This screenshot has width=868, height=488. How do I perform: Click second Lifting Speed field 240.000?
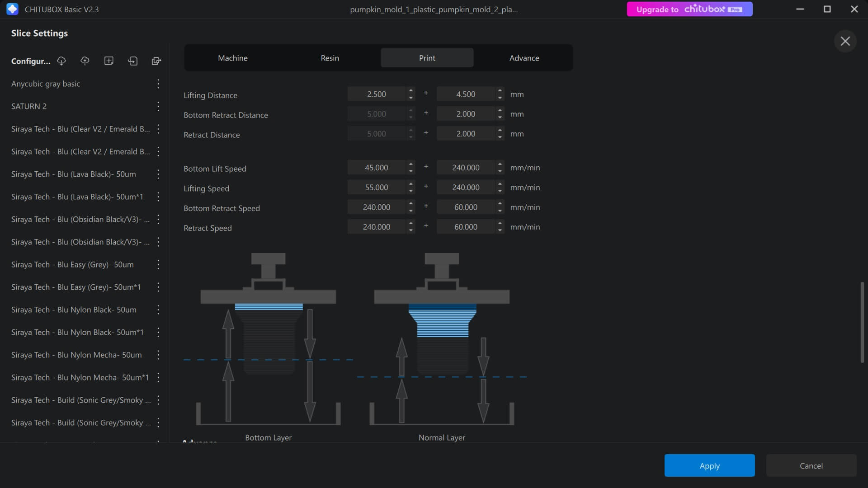[466, 188]
